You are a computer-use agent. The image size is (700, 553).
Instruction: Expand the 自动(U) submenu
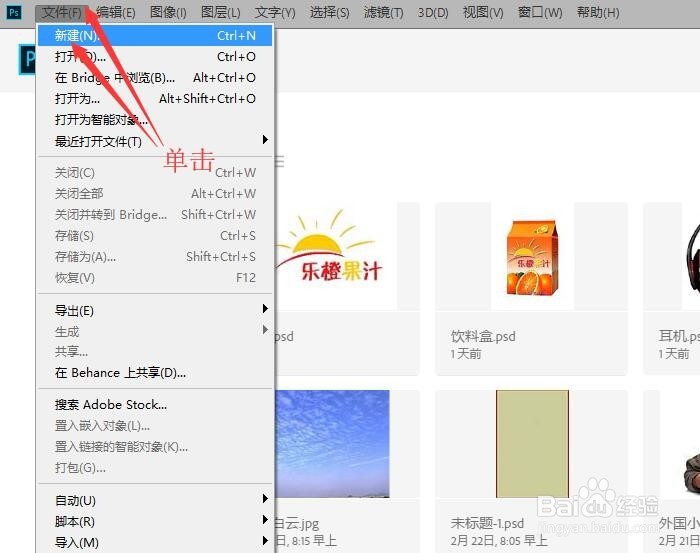pos(155,500)
